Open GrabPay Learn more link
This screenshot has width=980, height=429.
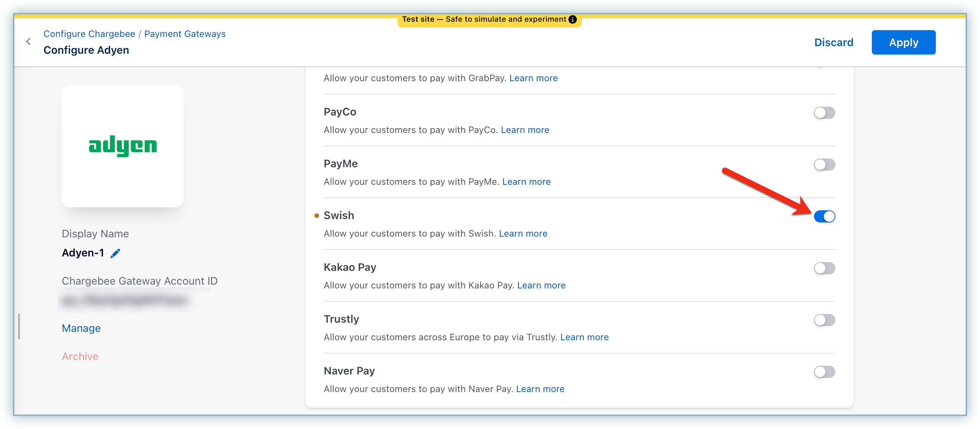(533, 78)
